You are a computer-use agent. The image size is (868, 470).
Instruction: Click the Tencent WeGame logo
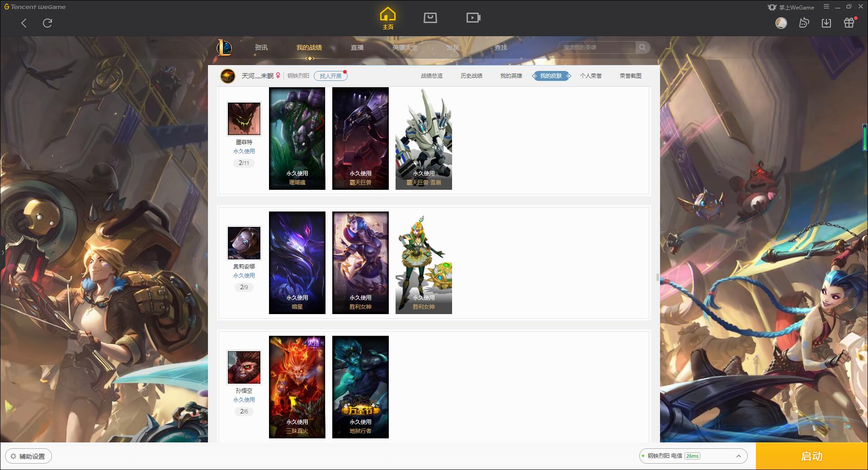tap(35, 7)
